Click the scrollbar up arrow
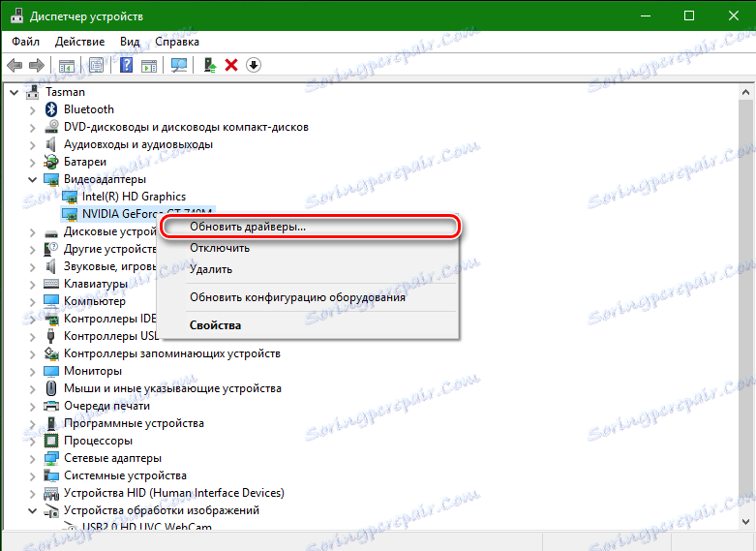 point(746,92)
